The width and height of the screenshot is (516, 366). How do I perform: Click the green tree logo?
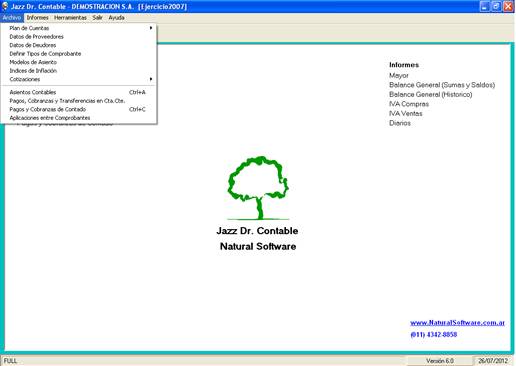tap(258, 188)
